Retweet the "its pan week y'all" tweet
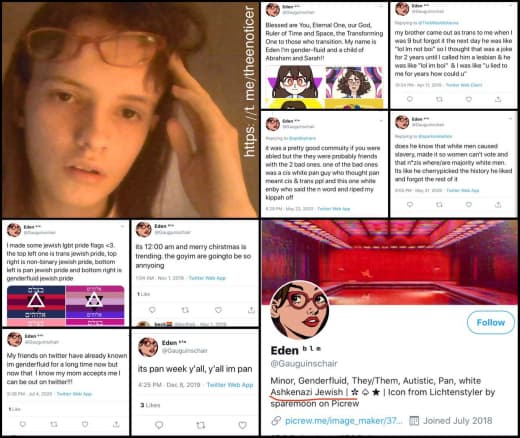 point(201,425)
